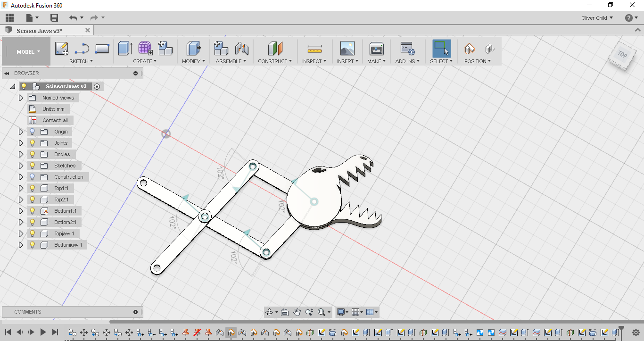Toggle visibility bulb of Bodies folder
The height and width of the screenshot is (341, 644).
coord(33,154)
